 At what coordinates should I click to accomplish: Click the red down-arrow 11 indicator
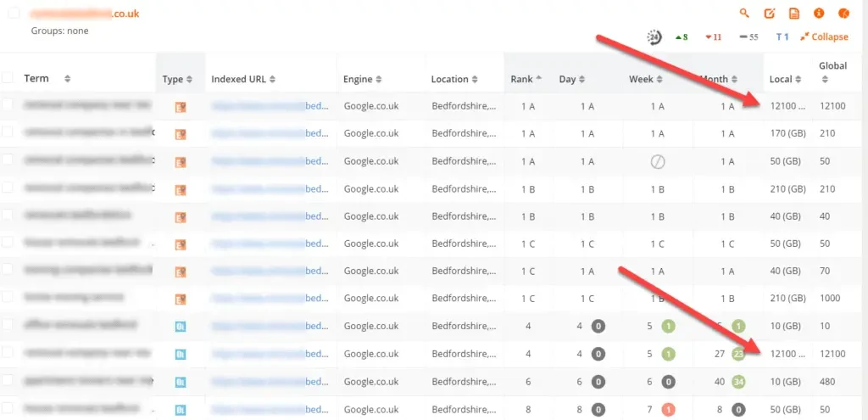click(714, 37)
